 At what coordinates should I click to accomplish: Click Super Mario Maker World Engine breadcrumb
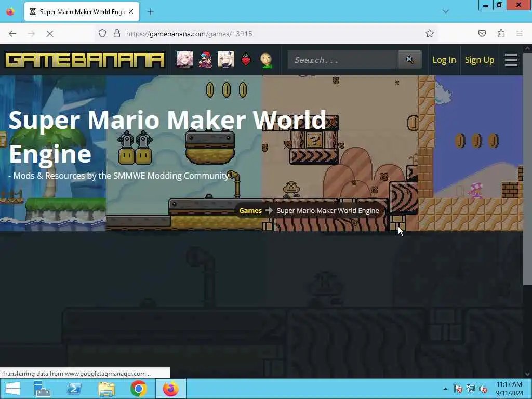328,211
